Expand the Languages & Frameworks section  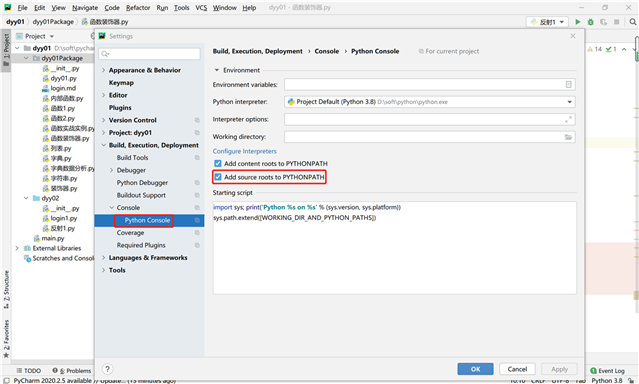point(104,258)
